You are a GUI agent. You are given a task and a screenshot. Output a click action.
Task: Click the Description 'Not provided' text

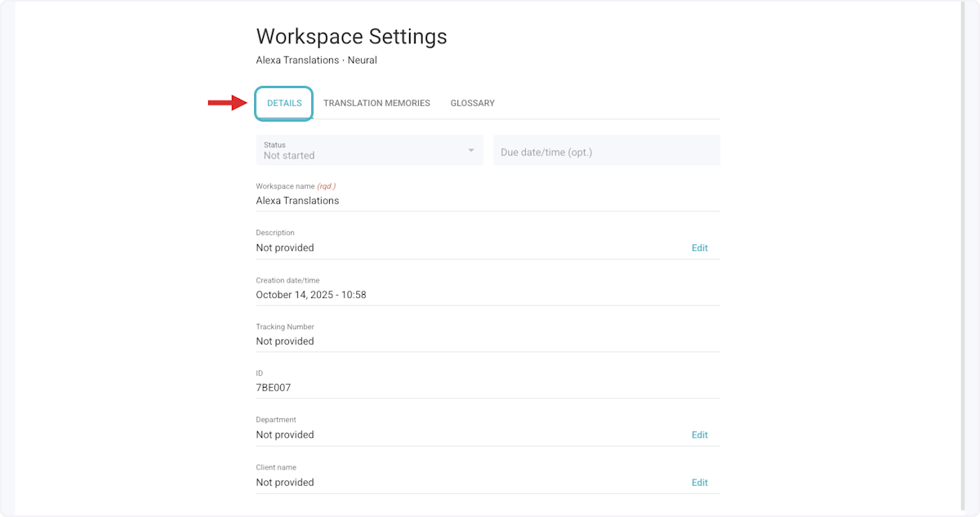coord(285,248)
